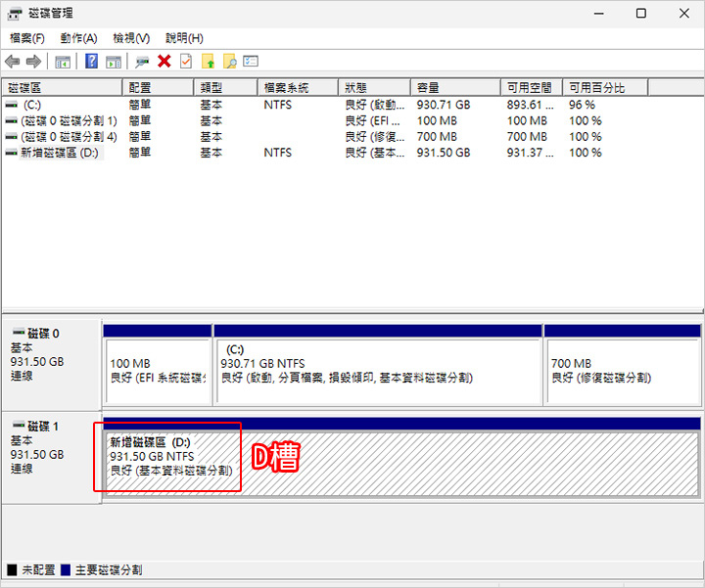705x588 pixels.
Task: Select the (C:) 930.71 GB NTFS partition block
Action: point(378,365)
